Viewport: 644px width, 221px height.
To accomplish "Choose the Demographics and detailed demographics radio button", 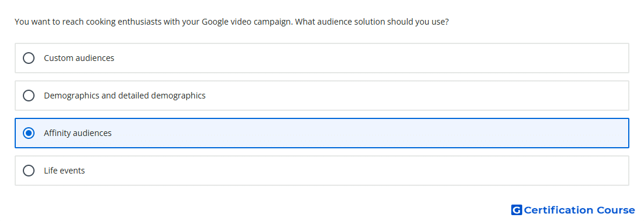I will [x=29, y=96].
